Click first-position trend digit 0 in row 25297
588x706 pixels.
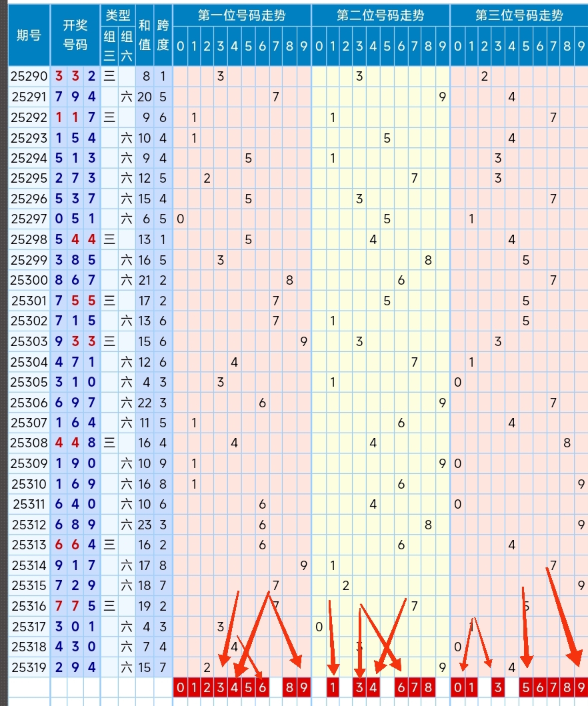coord(180,219)
